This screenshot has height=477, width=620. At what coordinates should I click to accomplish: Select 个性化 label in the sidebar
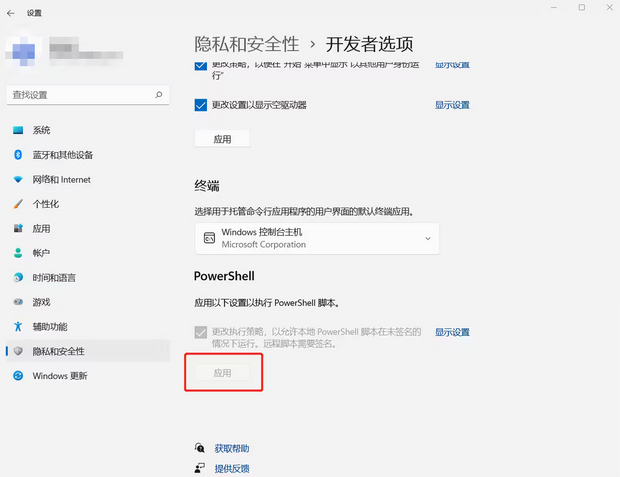(x=46, y=204)
